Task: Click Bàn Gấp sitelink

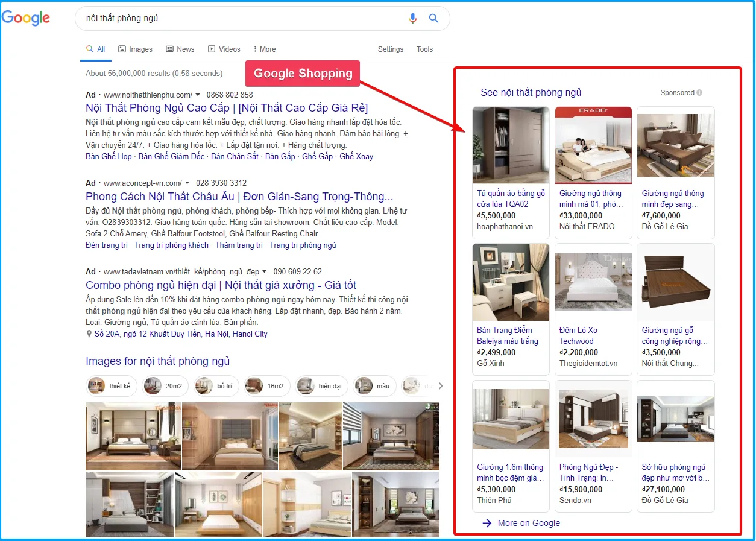Action: 280,157
